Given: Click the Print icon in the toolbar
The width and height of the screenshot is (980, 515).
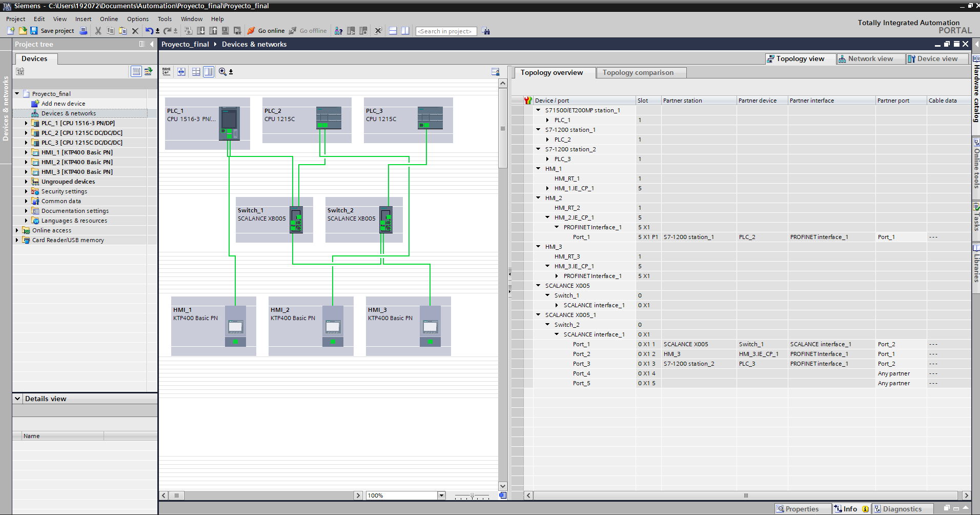Looking at the screenshot, I should pos(84,31).
